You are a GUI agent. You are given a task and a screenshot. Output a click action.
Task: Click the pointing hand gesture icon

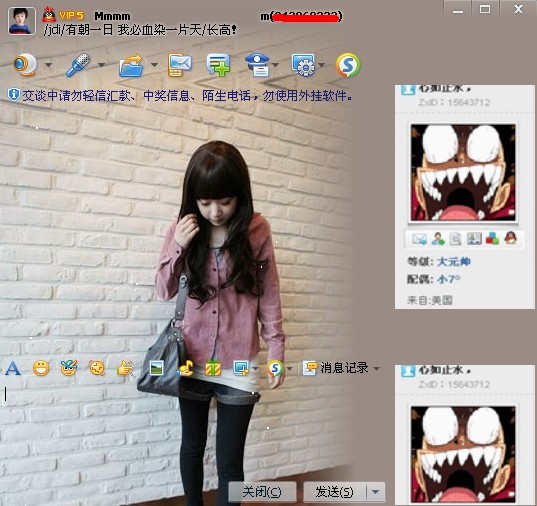pyautogui.click(x=125, y=369)
